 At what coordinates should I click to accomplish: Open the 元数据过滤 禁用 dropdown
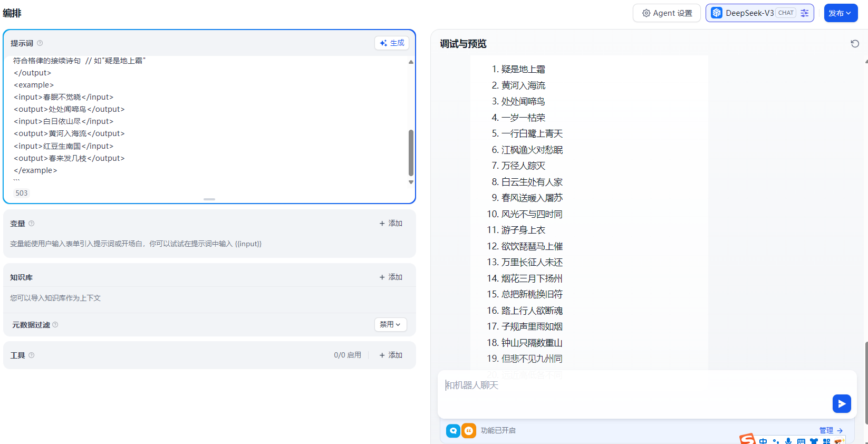[x=390, y=325]
